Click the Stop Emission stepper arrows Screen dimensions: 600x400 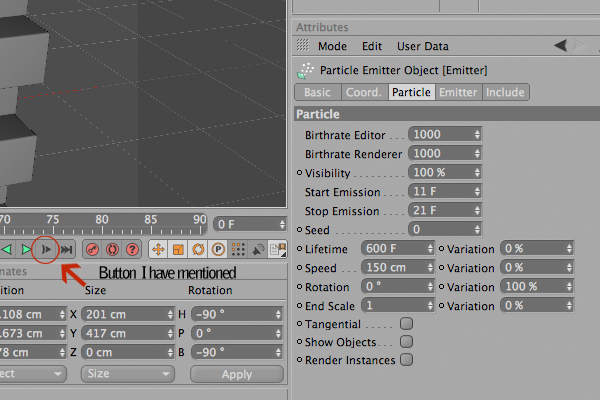[x=477, y=211]
